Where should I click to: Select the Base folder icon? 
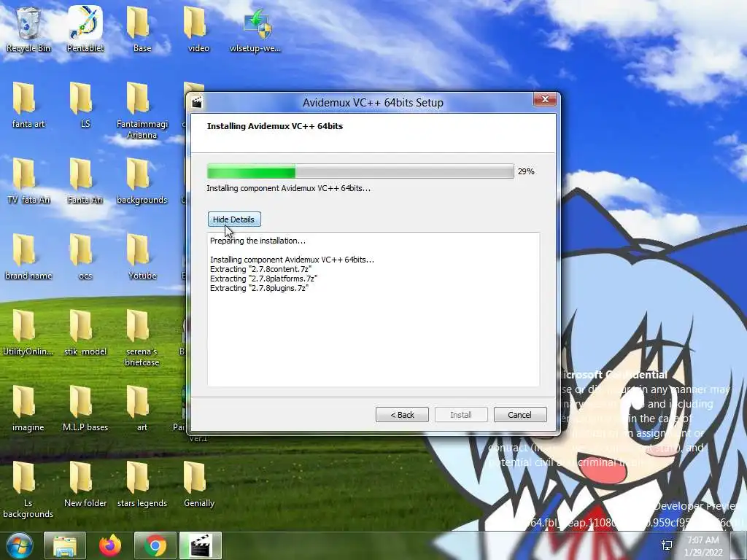pyautogui.click(x=142, y=28)
